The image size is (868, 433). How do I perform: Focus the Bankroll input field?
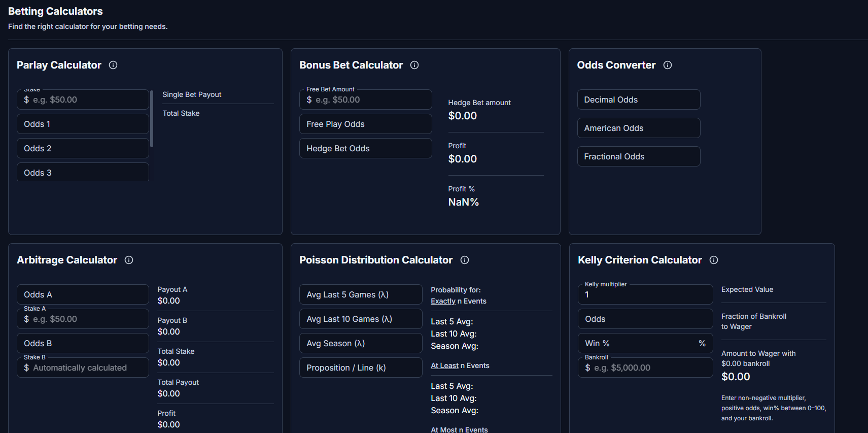[x=645, y=368]
